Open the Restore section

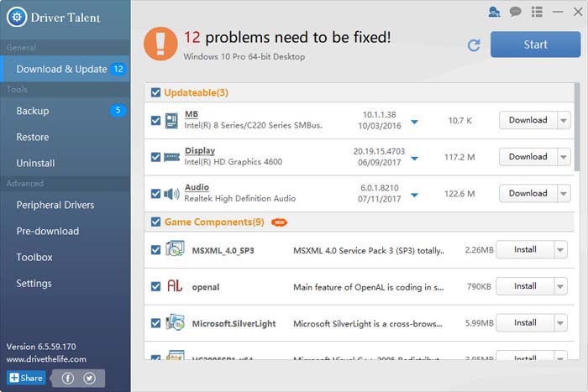(x=65, y=137)
